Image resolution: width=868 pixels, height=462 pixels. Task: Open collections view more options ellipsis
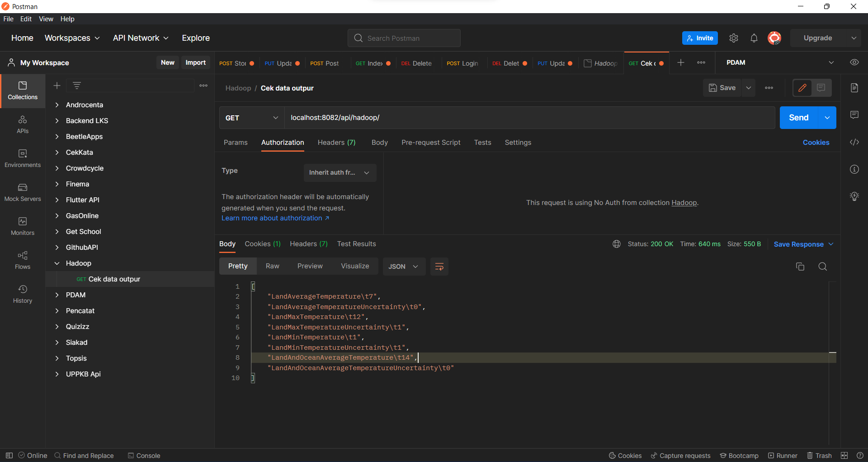point(203,86)
